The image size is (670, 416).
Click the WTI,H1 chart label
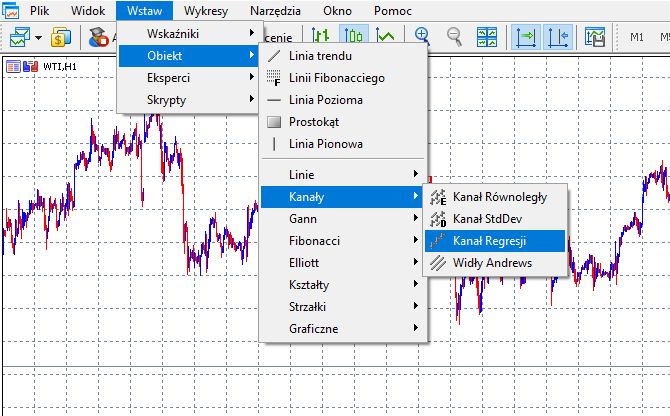pyautogui.click(x=60, y=67)
